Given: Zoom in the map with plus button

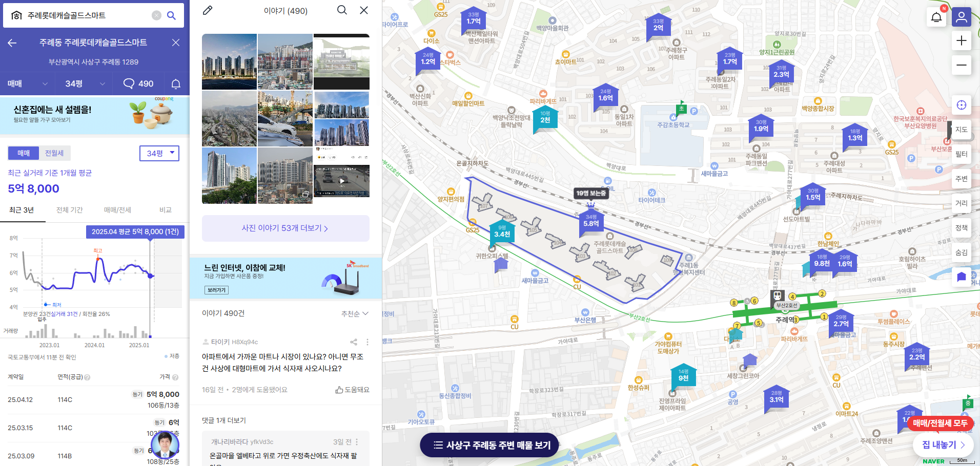Looking at the screenshot, I should coord(962,40).
